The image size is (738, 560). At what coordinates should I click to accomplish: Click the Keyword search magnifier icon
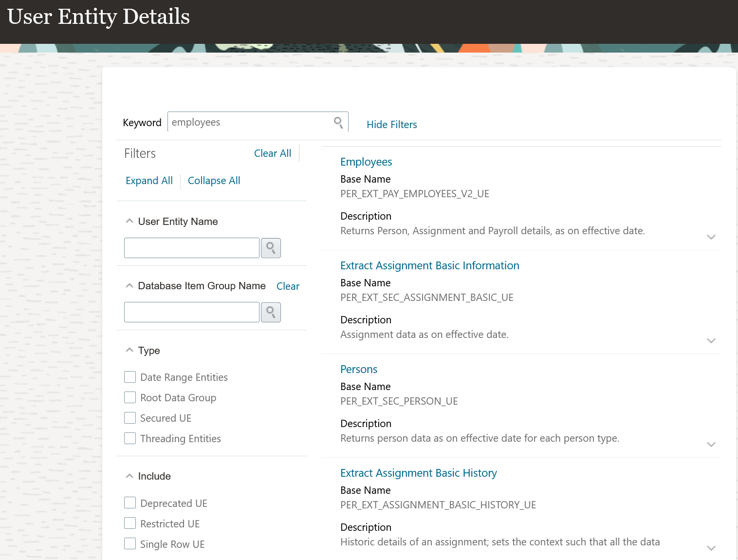click(338, 122)
